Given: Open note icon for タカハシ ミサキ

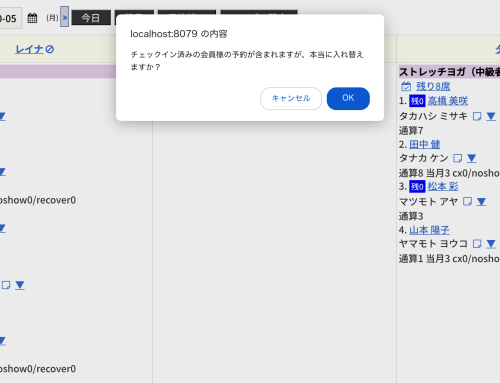Looking at the screenshot, I should click(477, 116).
